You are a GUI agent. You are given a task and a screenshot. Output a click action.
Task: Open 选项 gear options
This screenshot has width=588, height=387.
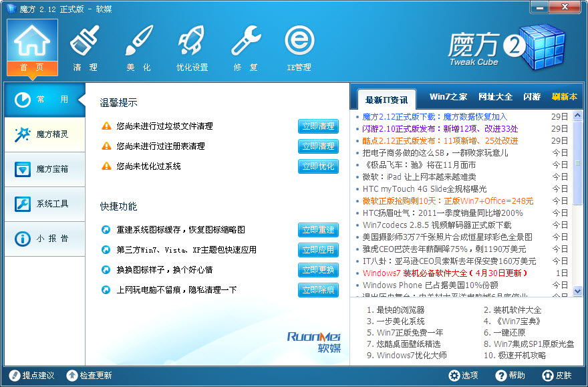click(x=464, y=376)
